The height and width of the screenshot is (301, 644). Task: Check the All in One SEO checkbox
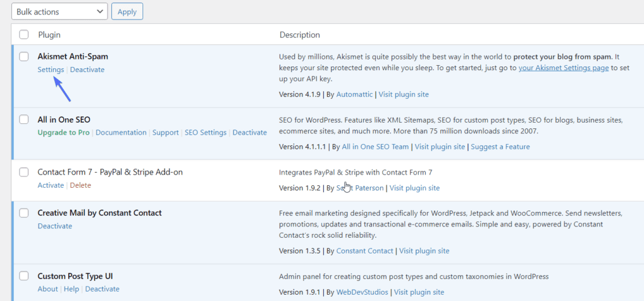24,120
